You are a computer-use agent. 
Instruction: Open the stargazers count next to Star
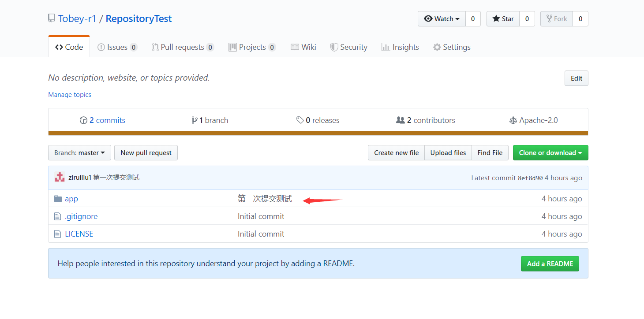pyautogui.click(x=527, y=19)
